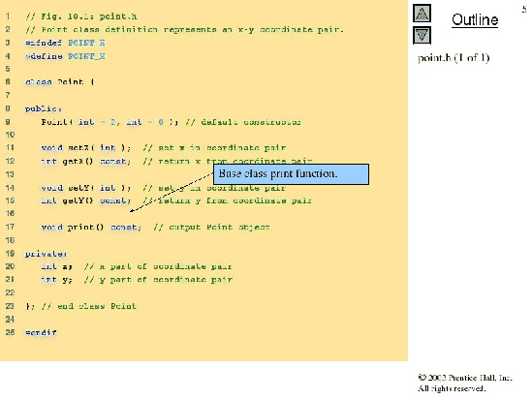Viewport: 532px width, 399px height.
Task: Select line 2 comment about Point class definition
Action: 184,29
